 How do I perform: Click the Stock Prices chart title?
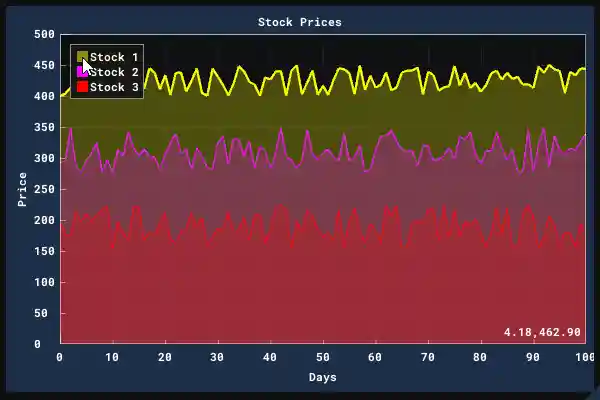point(299,22)
